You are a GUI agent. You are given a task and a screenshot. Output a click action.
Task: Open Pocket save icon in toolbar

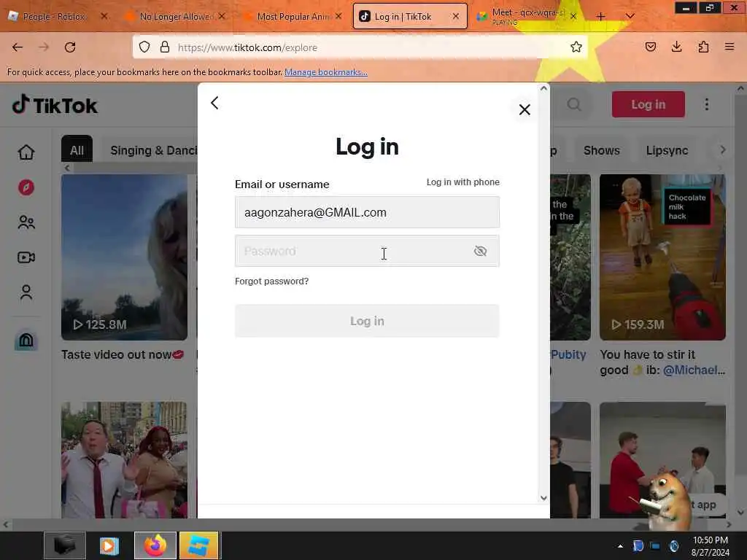(x=650, y=47)
